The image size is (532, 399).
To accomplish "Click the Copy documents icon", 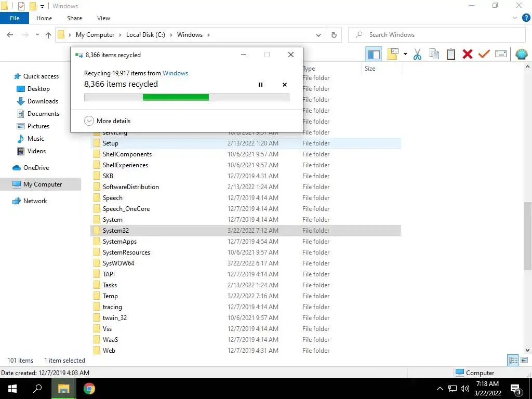I will (x=434, y=54).
